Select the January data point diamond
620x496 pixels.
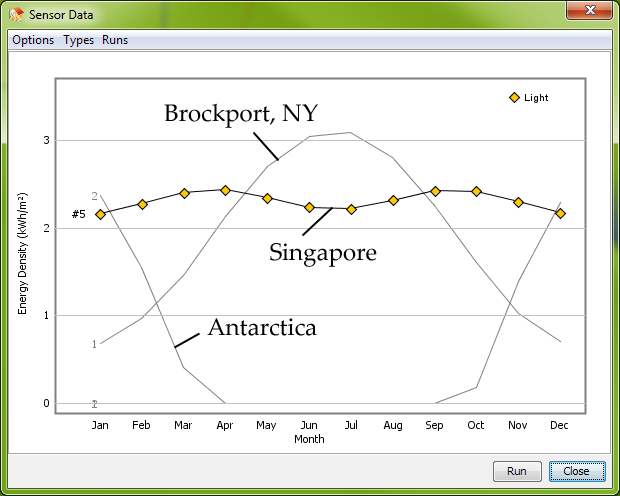pos(100,214)
